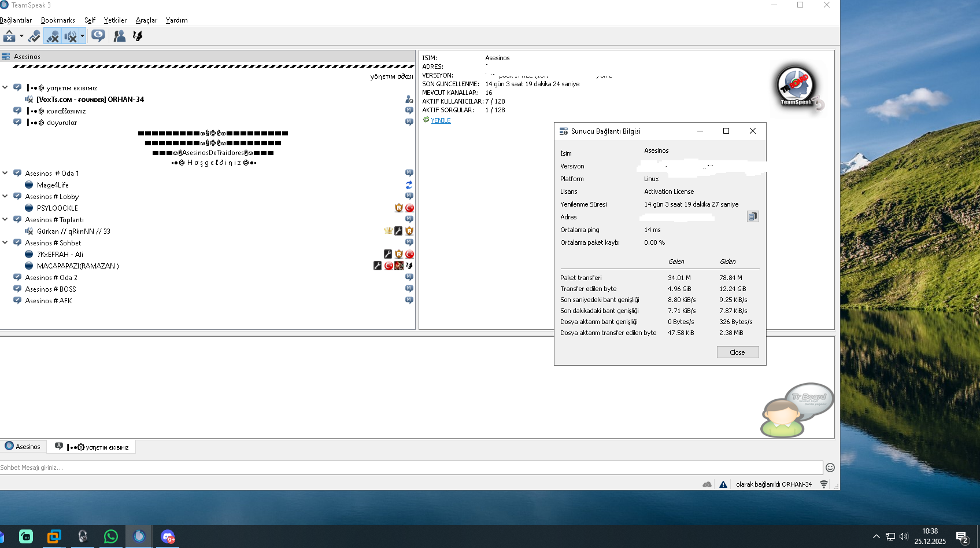Click the red avatar badge on MACAPAPAZI row
Screen dimensions: 980x548
pos(399,266)
